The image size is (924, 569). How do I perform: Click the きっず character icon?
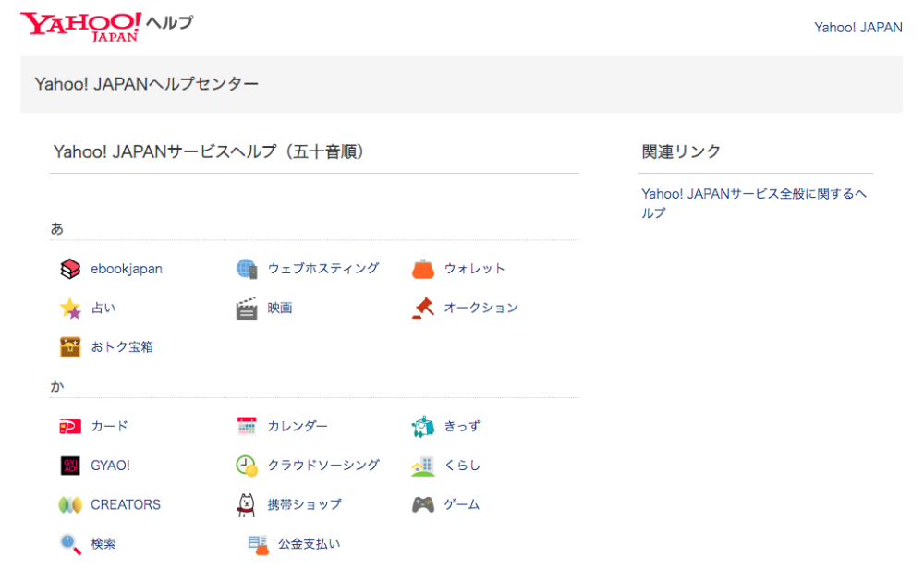(423, 426)
